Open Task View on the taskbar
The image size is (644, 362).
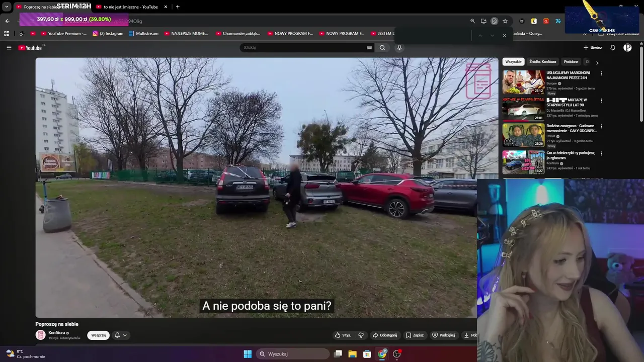pos(338,354)
